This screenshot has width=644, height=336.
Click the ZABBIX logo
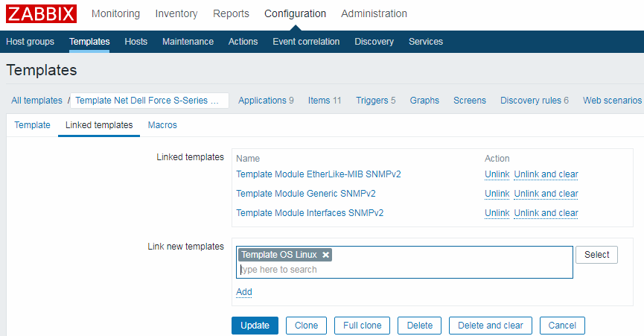pos(41,14)
